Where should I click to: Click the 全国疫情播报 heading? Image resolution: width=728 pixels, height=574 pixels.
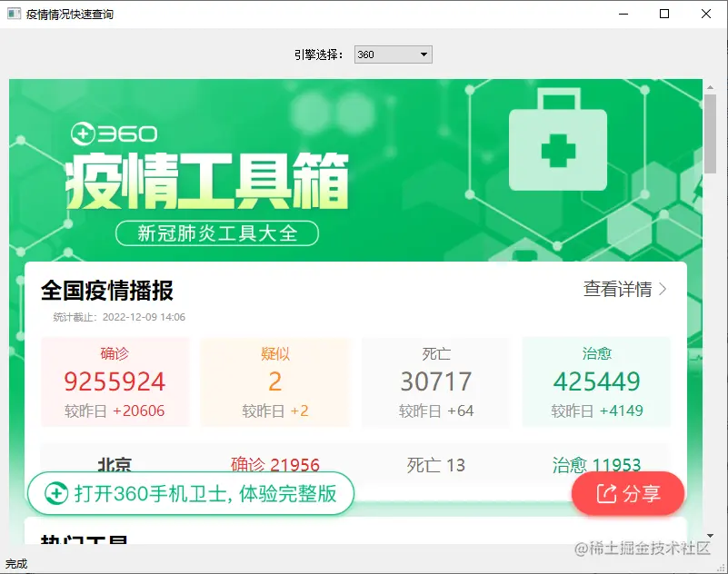(x=107, y=291)
